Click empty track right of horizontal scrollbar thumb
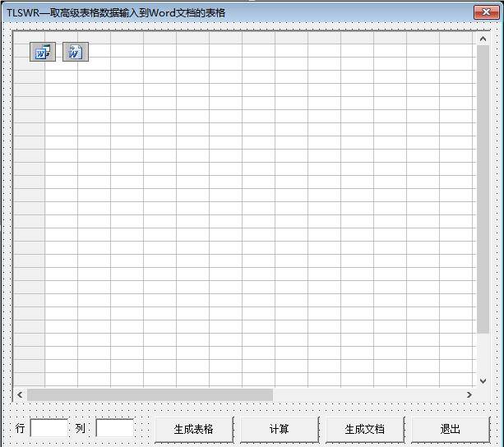The width and height of the screenshot is (504, 447). click(x=370, y=394)
